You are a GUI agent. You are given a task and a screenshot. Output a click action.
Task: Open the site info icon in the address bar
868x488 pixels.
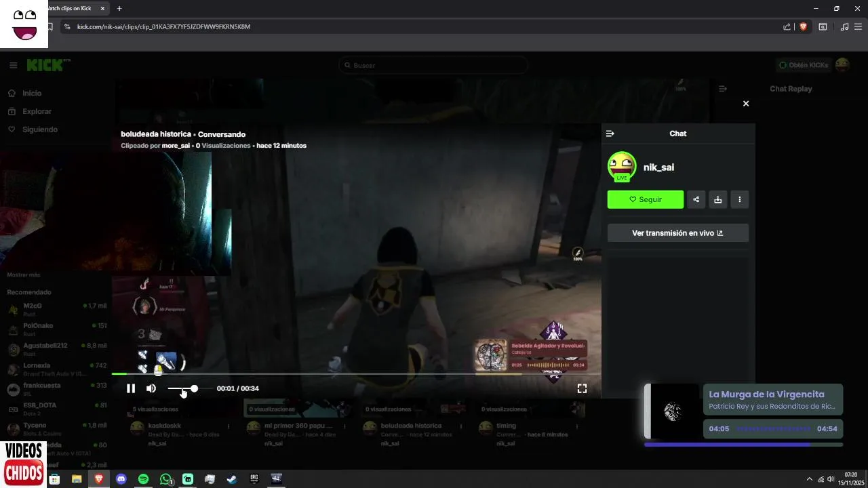pyautogui.click(x=66, y=26)
